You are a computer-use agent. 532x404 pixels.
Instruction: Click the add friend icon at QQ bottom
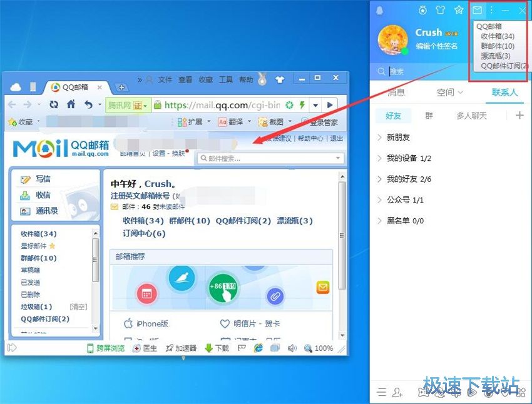tap(397, 392)
